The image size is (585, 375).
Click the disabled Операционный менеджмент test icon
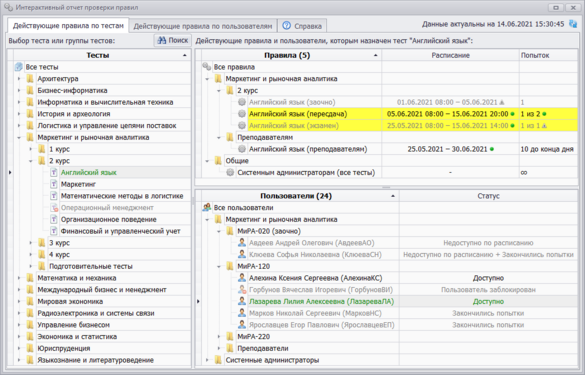pos(54,207)
